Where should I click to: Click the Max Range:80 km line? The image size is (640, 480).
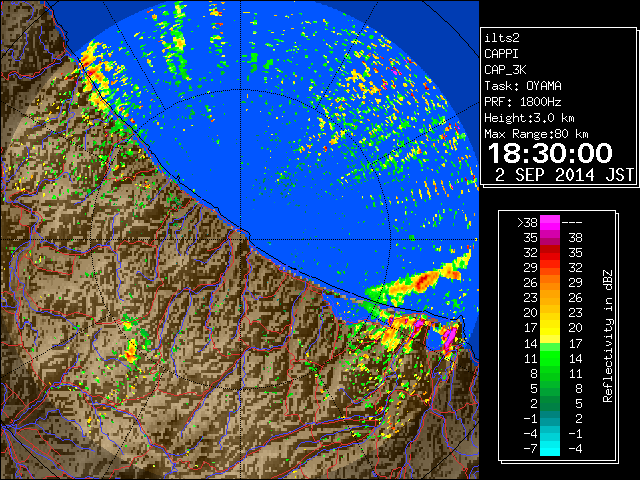pyautogui.click(x=536, y=134)
